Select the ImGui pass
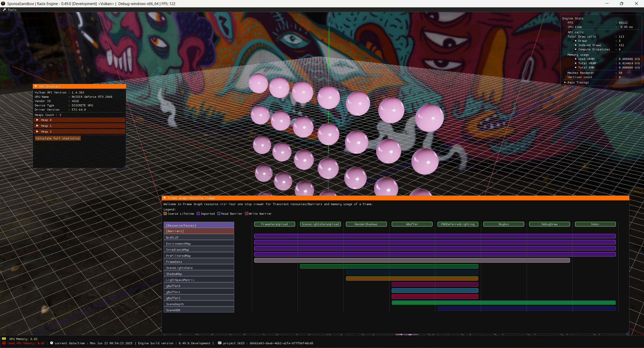Viewport: 644px width, 348px height. point(595,224)
